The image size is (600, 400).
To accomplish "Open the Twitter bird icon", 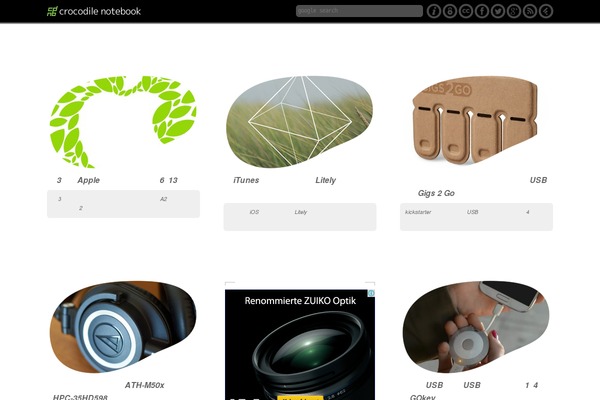I will 498,11.
